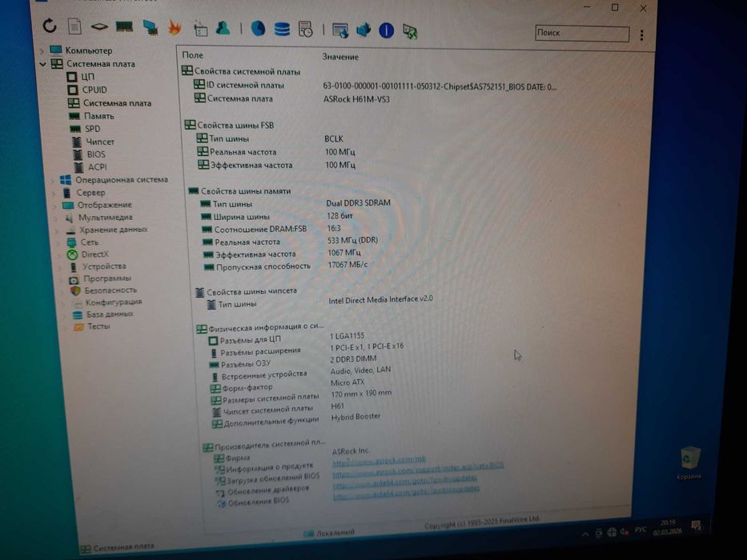The image size is (747, 560).
Task: Expand the Операционная система tree node
Action: [52, 180]
